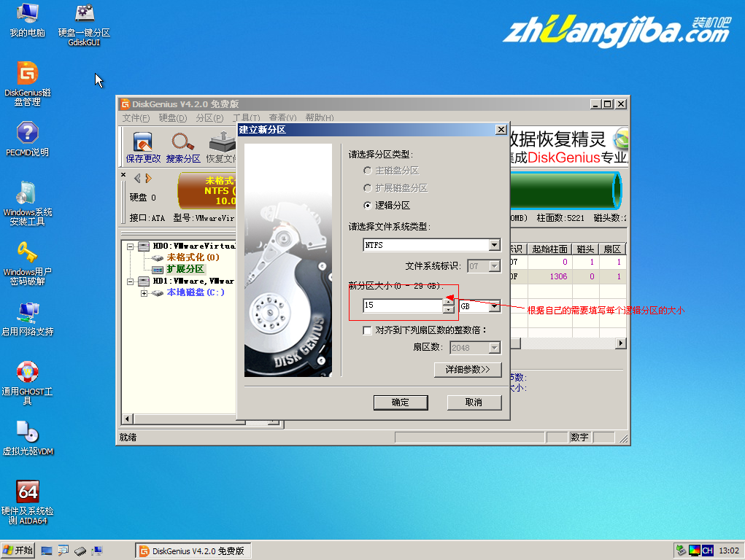The width and height of the screenshot is (745, 560).
Task: Expand the HD1 disk tree node
Action: coord(131,280)
